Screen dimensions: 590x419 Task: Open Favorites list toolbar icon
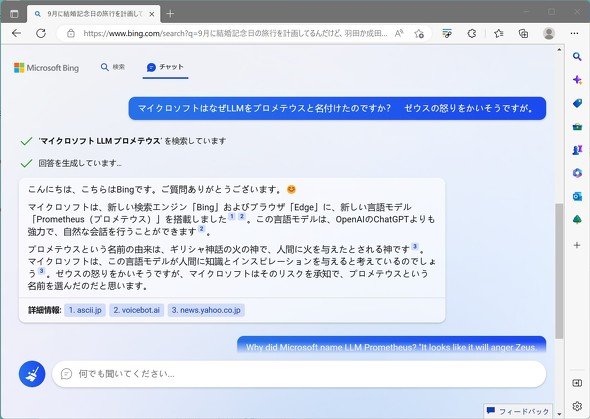[499, 33]
